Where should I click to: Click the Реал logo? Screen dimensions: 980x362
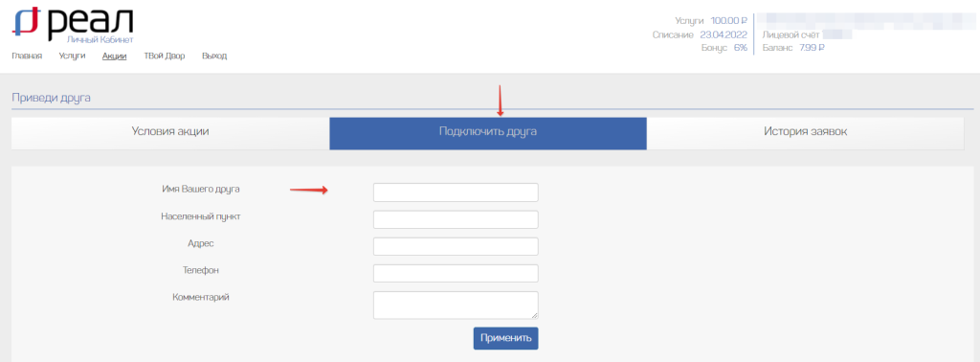pos(73,24)
